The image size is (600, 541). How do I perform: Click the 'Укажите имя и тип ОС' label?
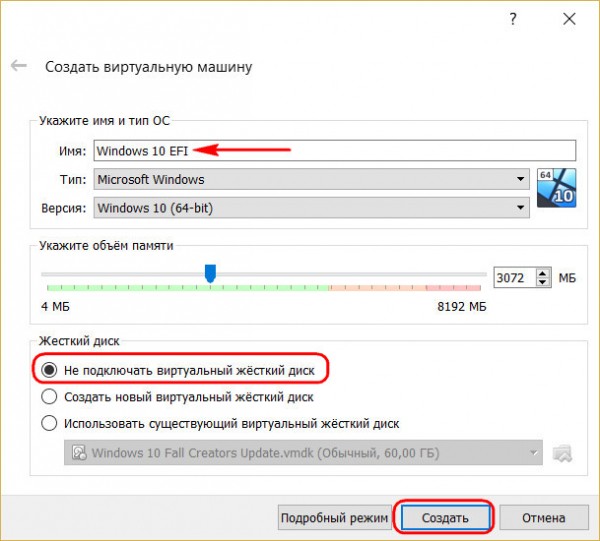104,121
